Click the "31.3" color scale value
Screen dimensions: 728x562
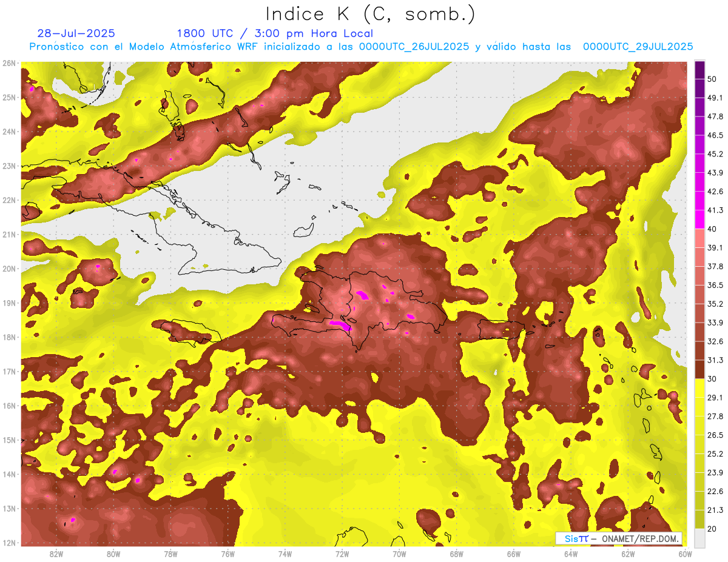[x=715, y=360]
